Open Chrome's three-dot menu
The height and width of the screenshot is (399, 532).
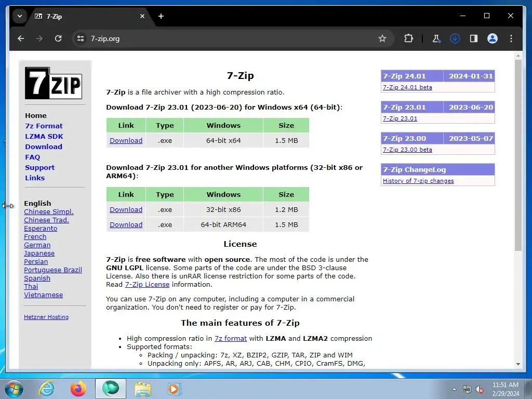(511, 38)
